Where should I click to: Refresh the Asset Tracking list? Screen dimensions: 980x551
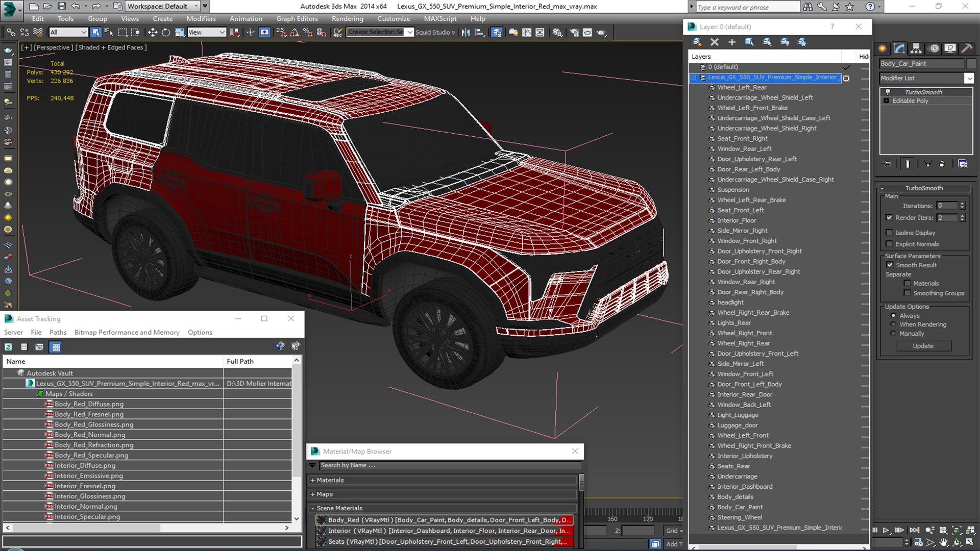(x=9, y=347)
